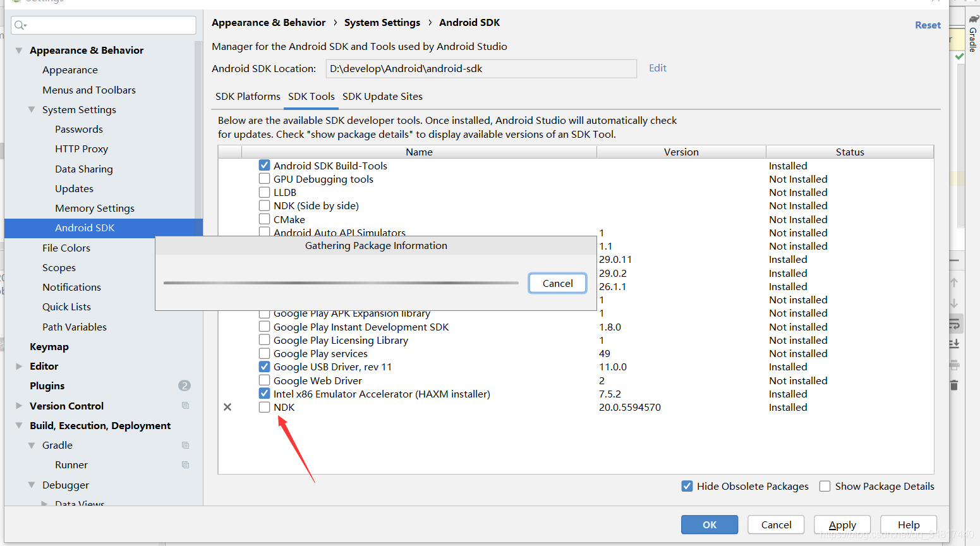Check the Google Web Driver checkbox

(264, 380)
